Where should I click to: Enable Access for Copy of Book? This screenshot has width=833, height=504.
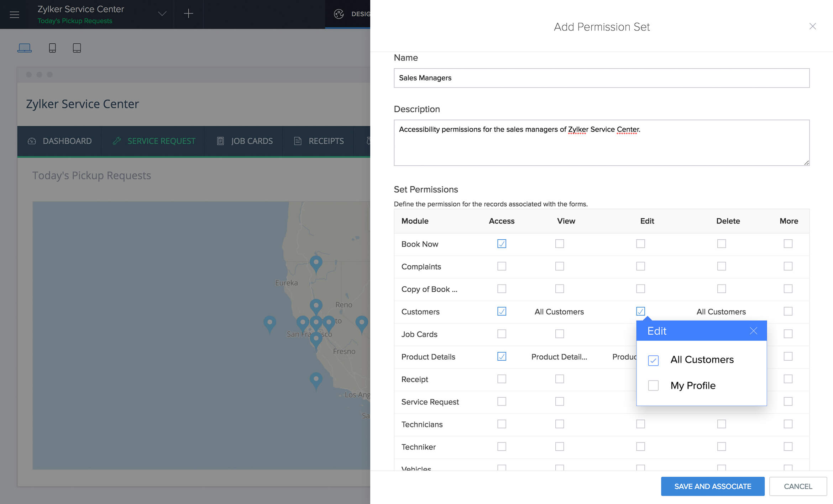502,288
